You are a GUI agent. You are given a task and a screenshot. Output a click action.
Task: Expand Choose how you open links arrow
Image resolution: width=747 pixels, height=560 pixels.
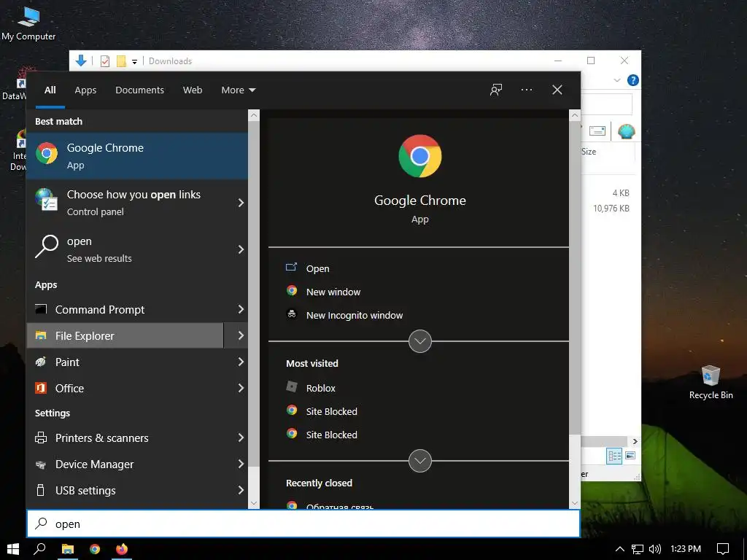[x=241, y=203]
